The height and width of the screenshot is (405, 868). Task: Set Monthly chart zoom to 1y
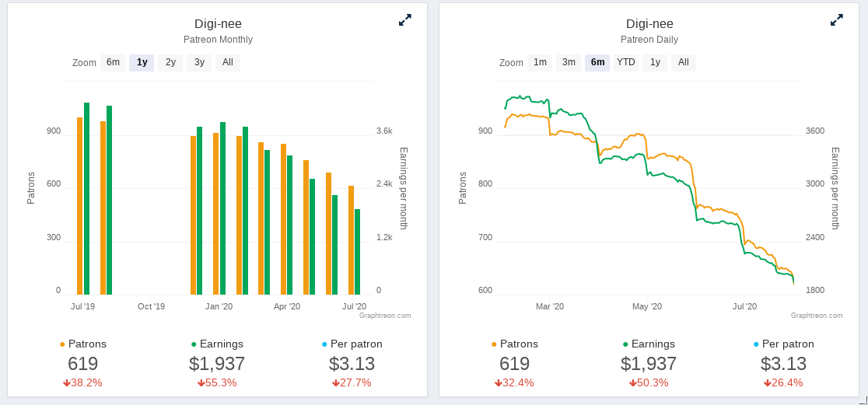point(142,62)
